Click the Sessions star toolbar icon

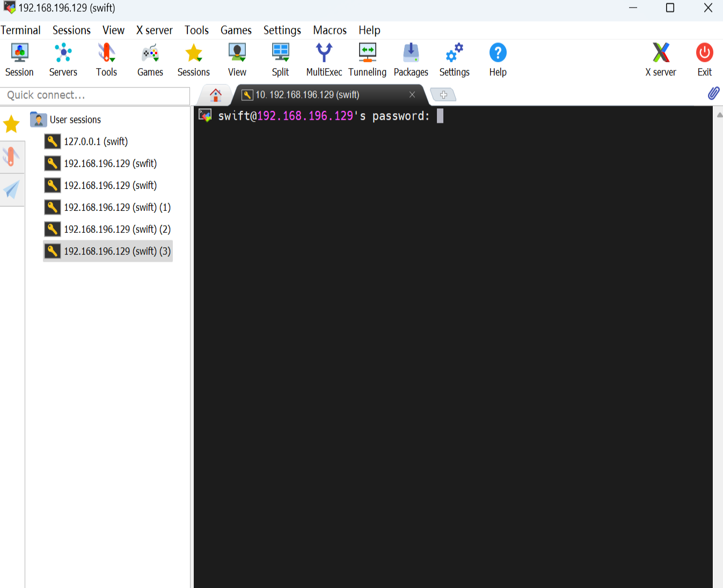193,59
